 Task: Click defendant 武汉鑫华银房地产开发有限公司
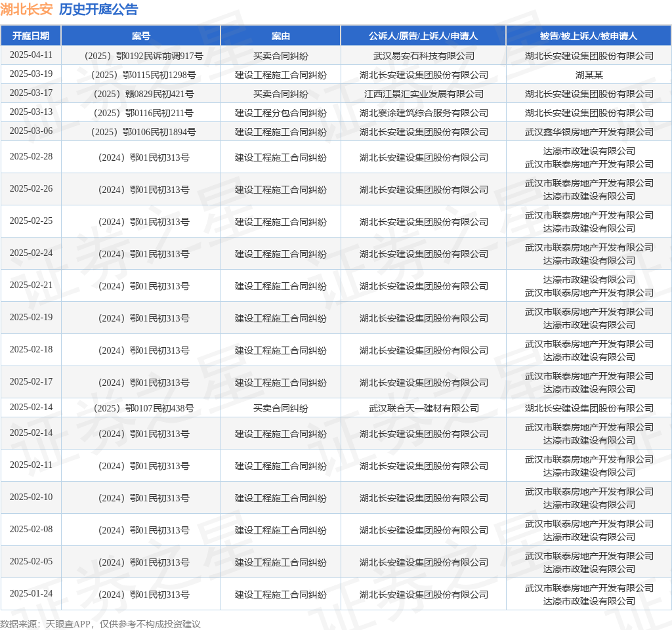pos(589,132)
